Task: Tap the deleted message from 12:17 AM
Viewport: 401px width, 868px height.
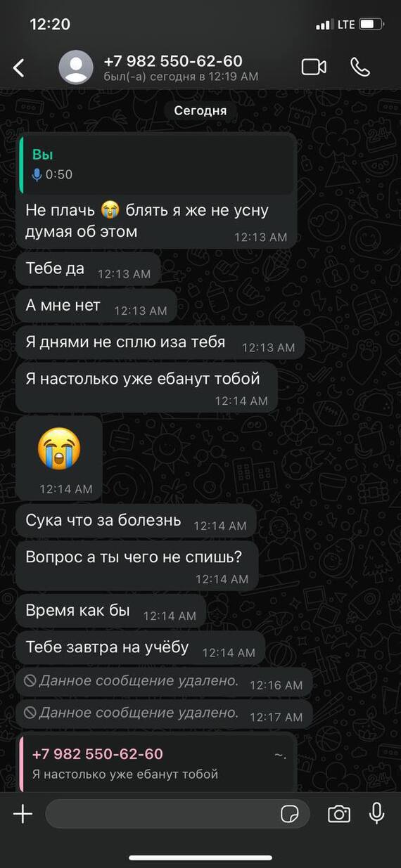Action: [163, 713]
